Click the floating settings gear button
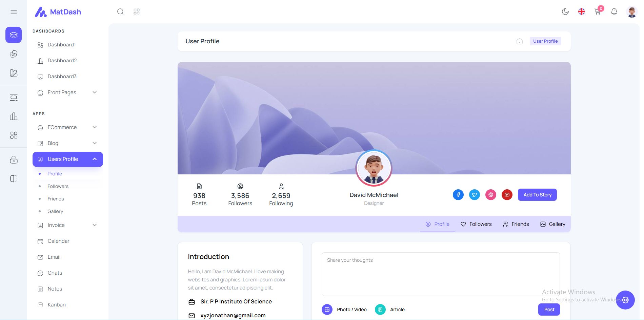This screenshot has height=320, width=644. click(x=625, y=300)
